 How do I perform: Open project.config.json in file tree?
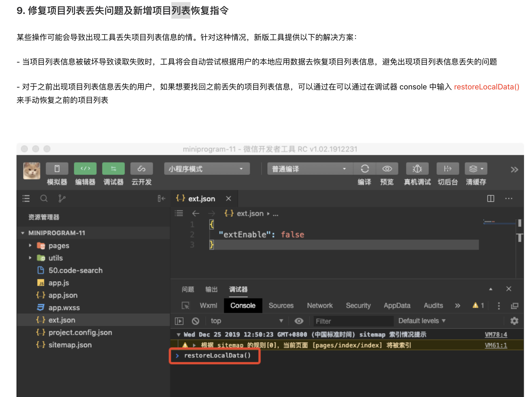[80, 333]
